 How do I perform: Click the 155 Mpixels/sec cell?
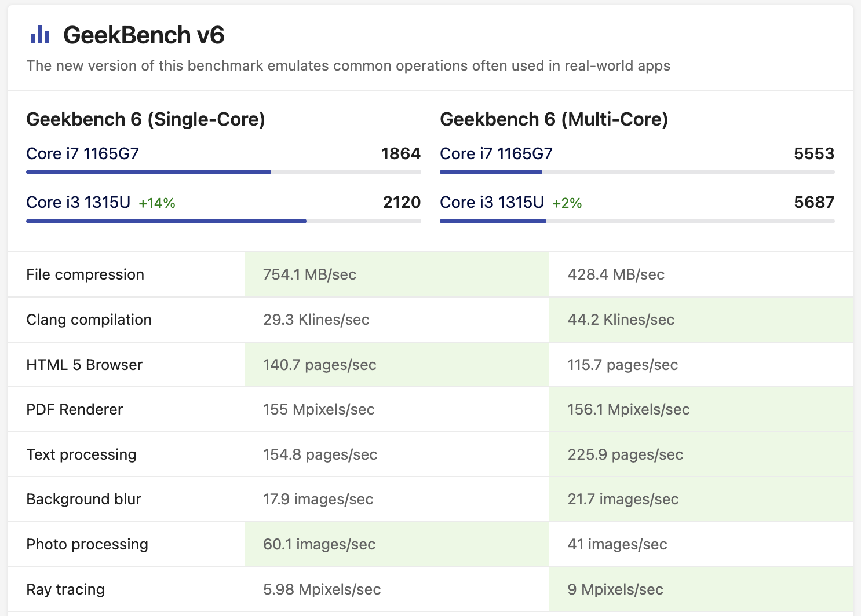pyautogui.click(x=396, y=409)
